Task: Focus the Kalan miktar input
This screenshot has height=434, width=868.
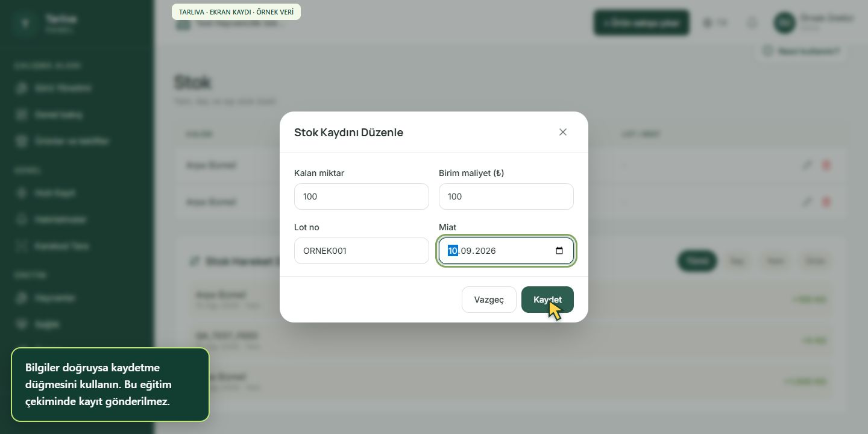Action: click(362, 197)
